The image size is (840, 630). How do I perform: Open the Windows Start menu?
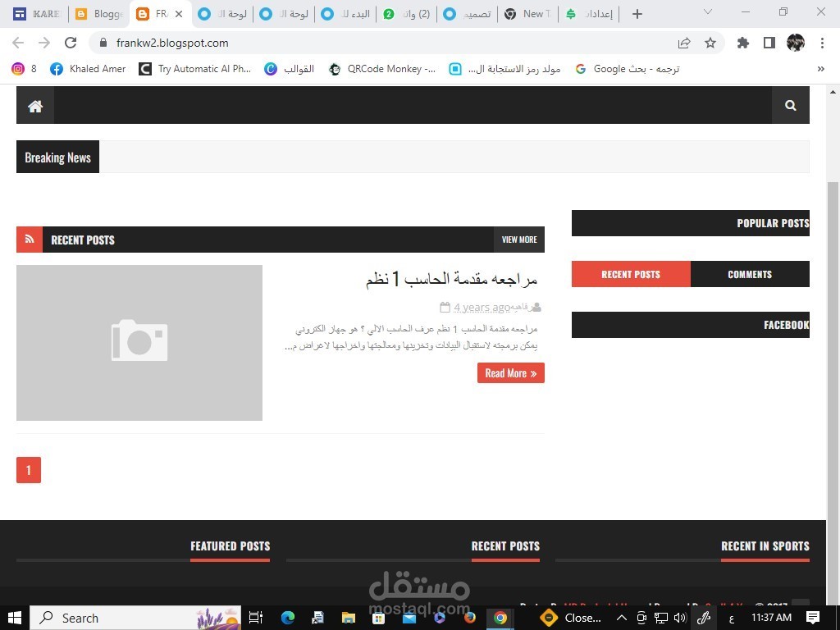[x=15, y=618]
